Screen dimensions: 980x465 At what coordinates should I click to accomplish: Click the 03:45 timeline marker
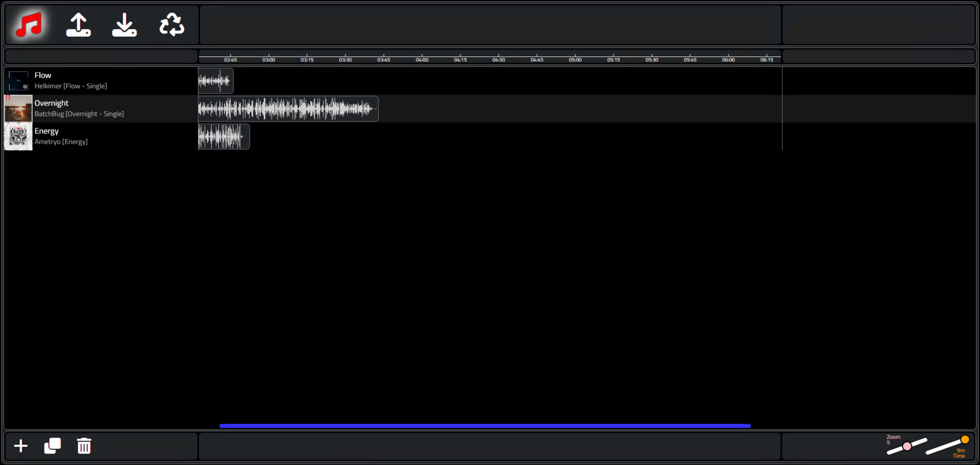[x=384, y=60]
